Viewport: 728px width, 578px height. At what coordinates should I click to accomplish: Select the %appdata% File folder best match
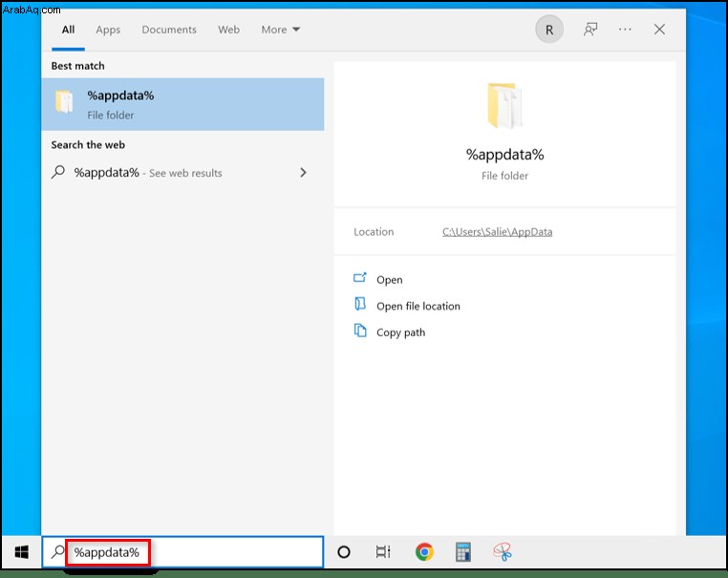click(x=182, y=104)
